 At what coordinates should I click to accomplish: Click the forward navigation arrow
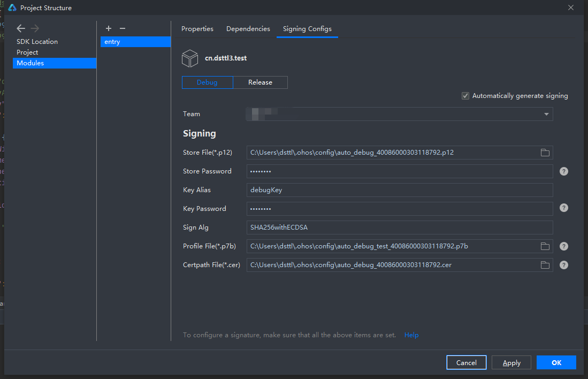(x=35, y=28)
